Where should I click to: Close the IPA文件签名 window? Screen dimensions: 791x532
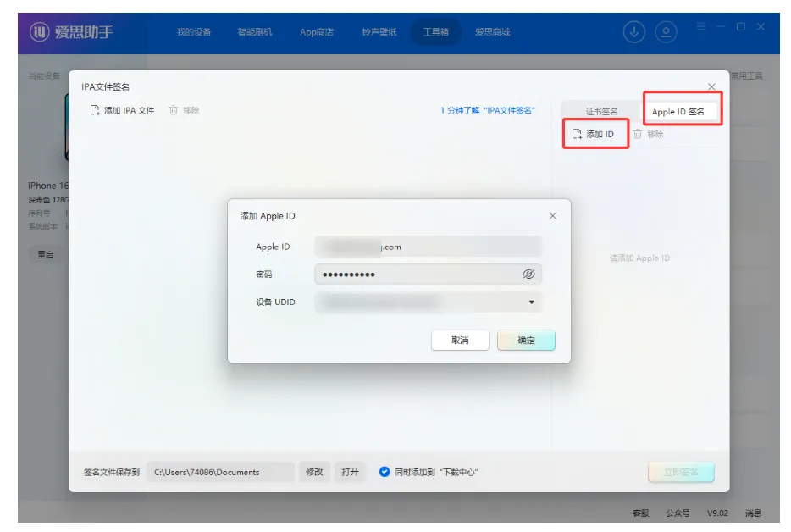tap(711, 86)
